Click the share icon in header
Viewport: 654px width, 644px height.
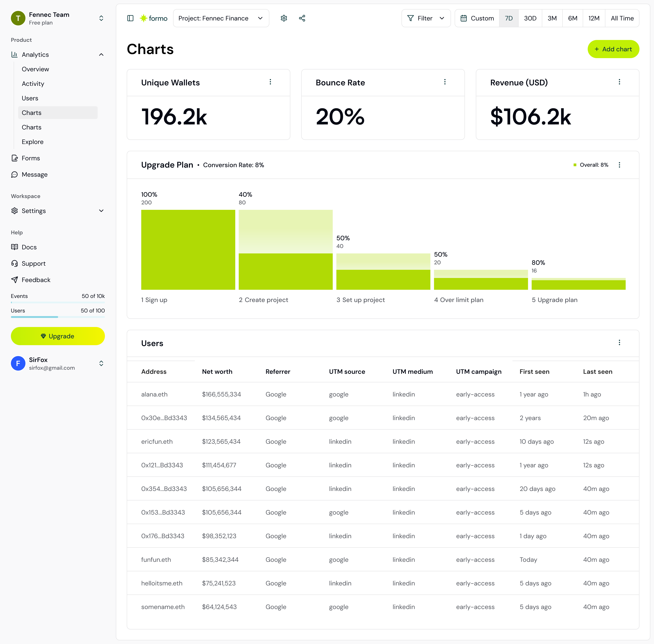(x=302, y=18)
